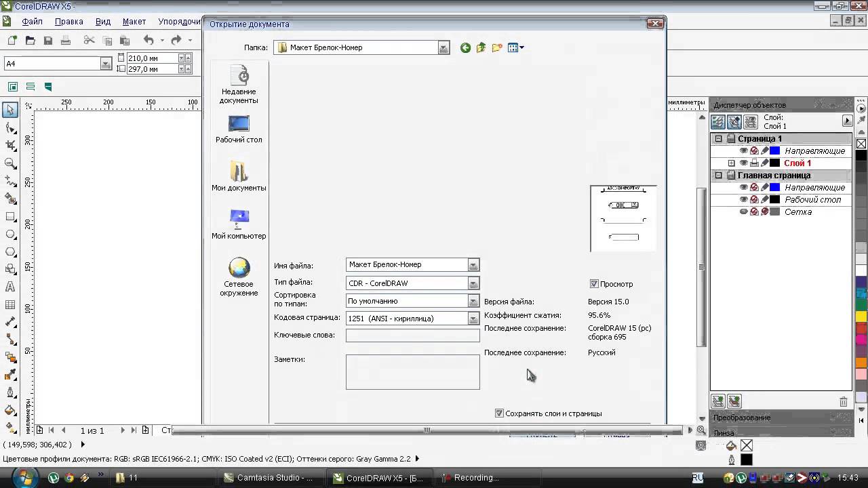The image size is (868, 488).
Task: Select the Polygon tool in toolbox
Action: (10, 252)
